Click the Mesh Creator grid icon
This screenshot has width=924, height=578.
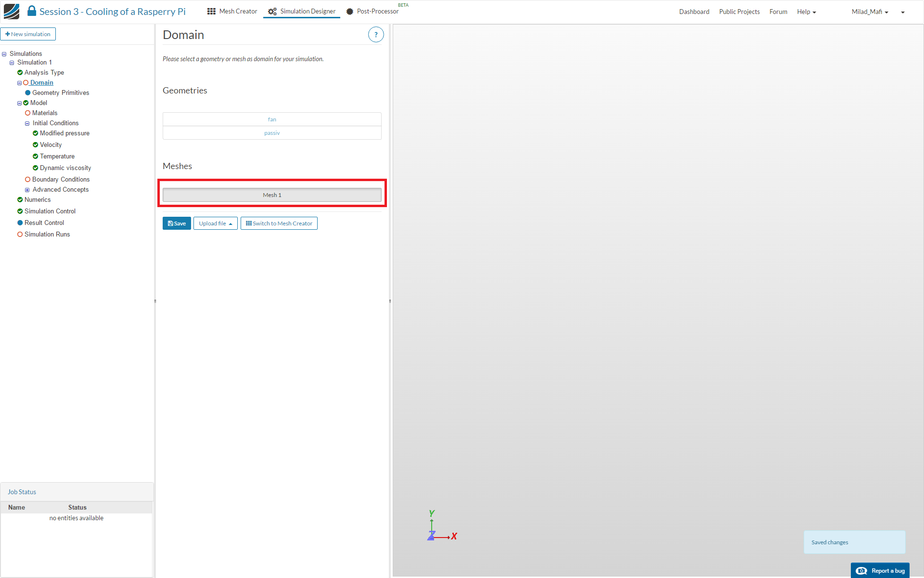211,11
